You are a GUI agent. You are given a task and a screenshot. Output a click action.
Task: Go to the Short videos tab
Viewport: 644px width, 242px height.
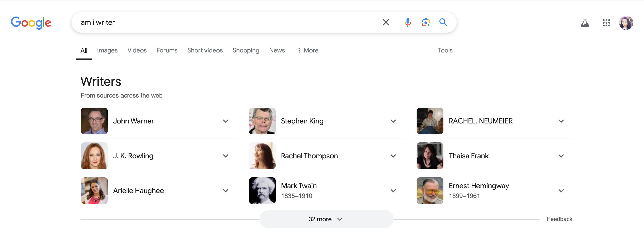205,50
